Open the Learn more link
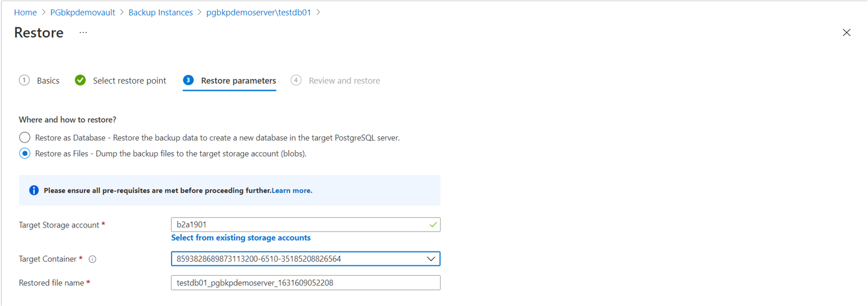The width and height of the screenshot is (868, 306). pos(292,190)
